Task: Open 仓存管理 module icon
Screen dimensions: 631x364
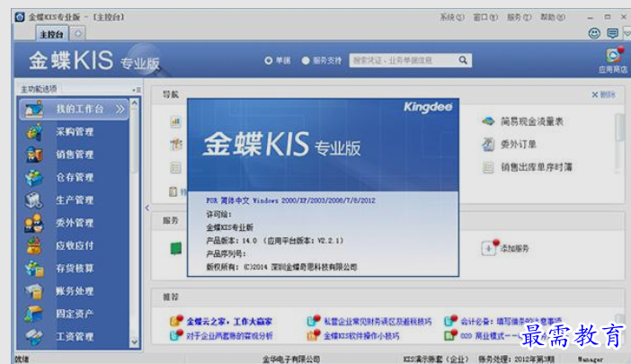Action: 34,177
